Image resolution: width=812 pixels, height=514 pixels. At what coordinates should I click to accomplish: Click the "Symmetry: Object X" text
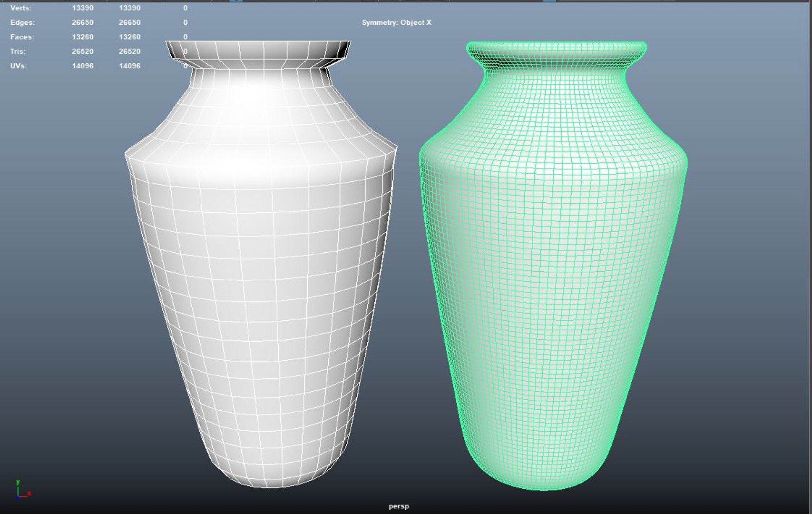coord(396,22)
